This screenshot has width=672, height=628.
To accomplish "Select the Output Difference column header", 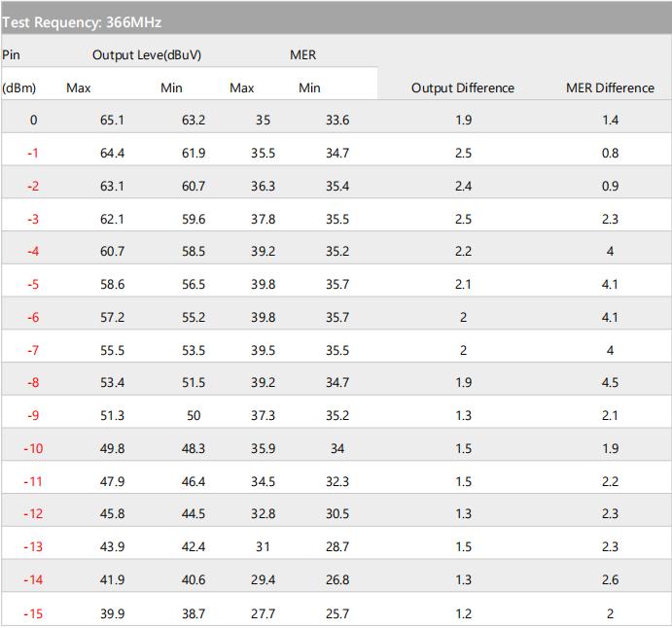I will (x=463, y=87).
